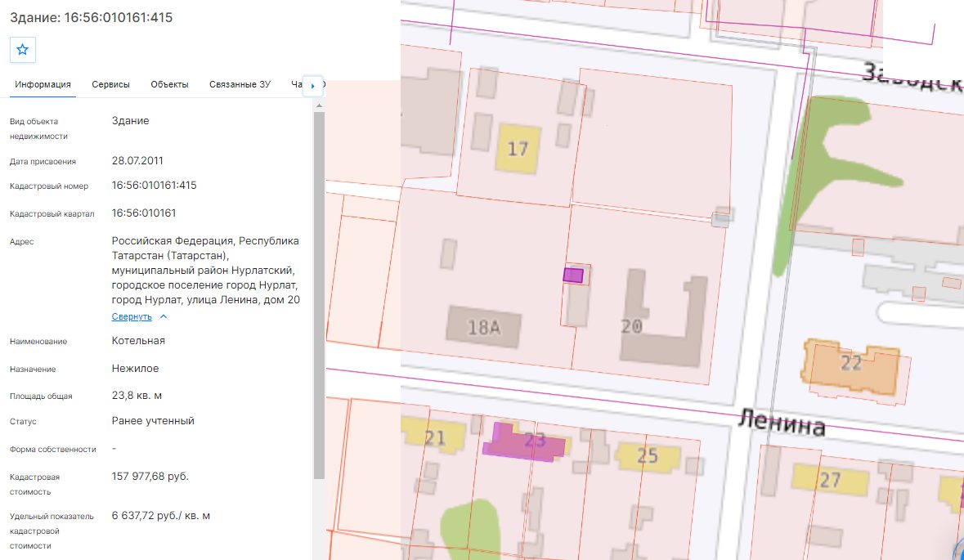
Task: Switch to the Связанные ЗУ tab
Action: [240, 84]
